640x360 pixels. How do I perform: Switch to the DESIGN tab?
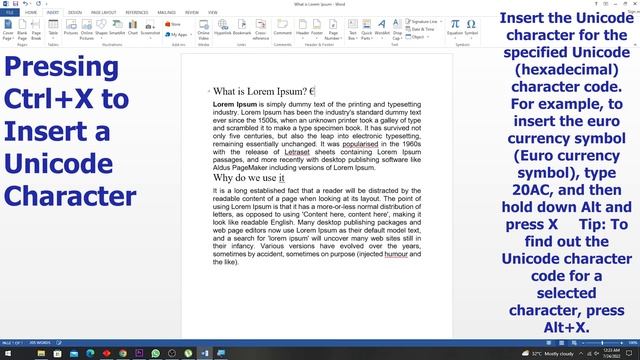pyautogui.click(x=75, y=13)
